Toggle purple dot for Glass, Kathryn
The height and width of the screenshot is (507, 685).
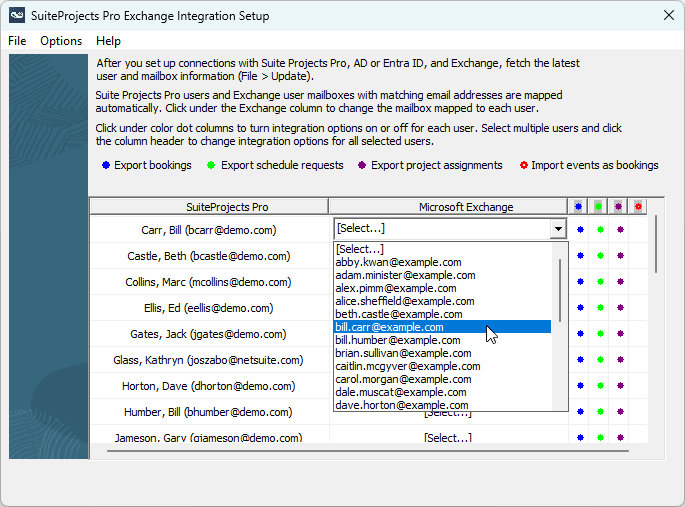point(620,359)
